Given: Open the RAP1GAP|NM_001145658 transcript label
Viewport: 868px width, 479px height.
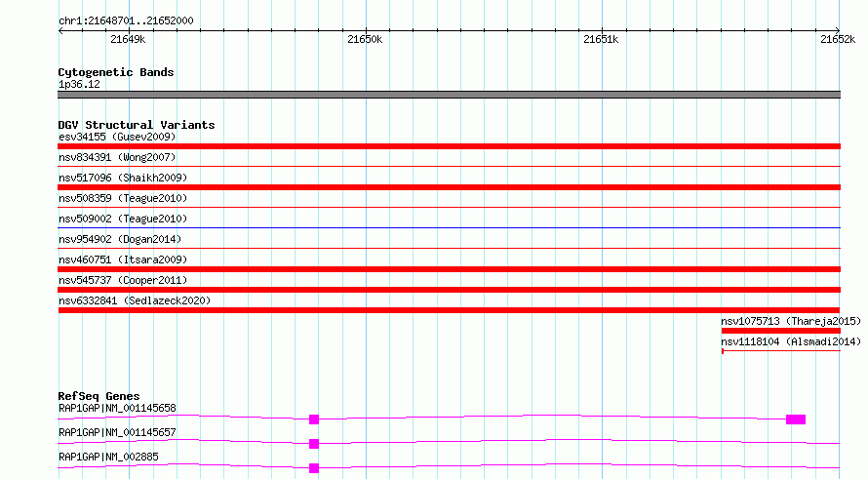Looking at the screenshot, I should click(x=117, y=408).
